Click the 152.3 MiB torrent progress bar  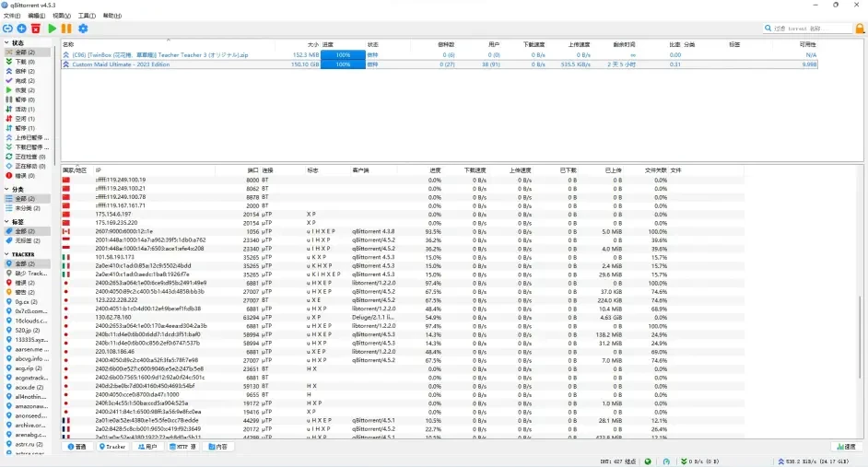click(x=343, y=54)
